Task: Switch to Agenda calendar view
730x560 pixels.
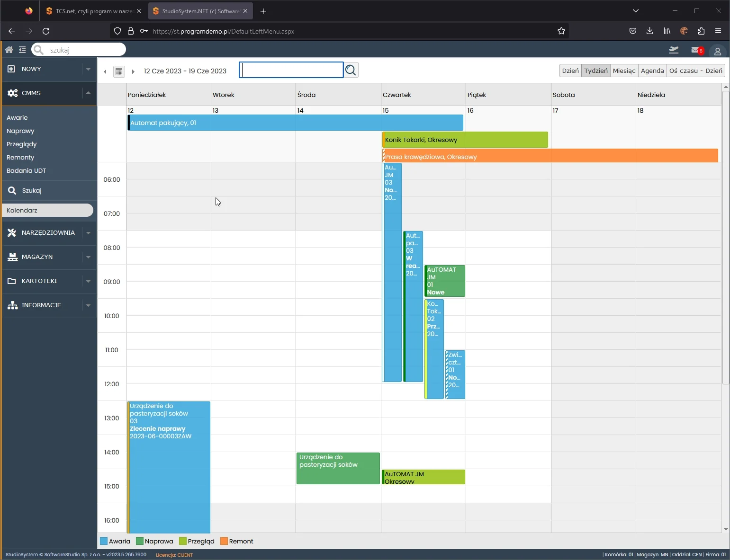Action: (652, 71)
